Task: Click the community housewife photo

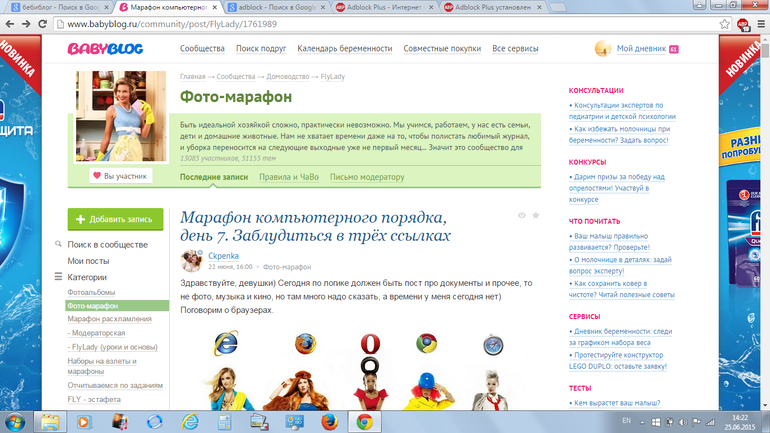Action: coord(121,116)
